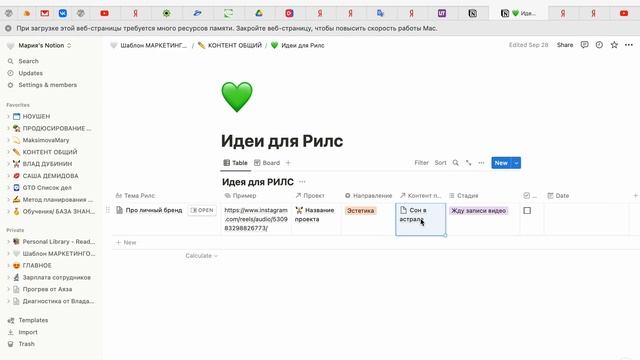Go to КОНТЕНТ ОБЩИЙ breadcrumb
640x360 pixels.
tap(230, 45)
